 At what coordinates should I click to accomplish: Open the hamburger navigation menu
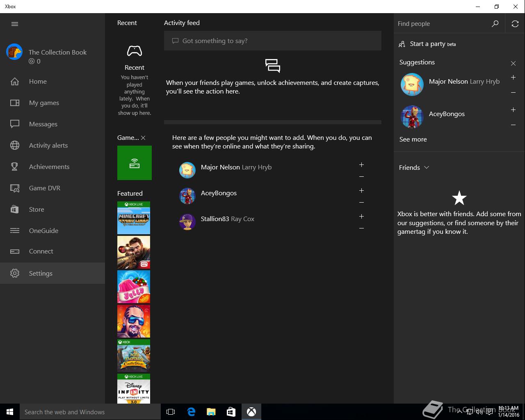tap(15, 24)
